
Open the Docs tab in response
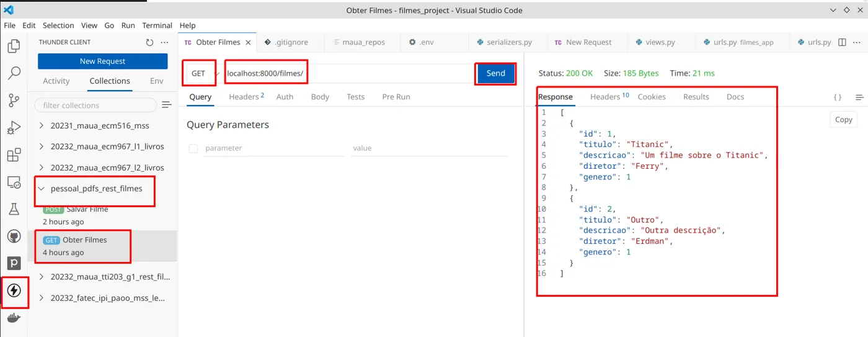click(735, 97)
